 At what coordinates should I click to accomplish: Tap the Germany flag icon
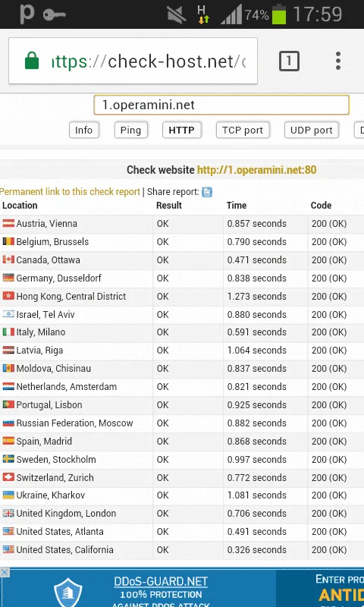point(8,278)
